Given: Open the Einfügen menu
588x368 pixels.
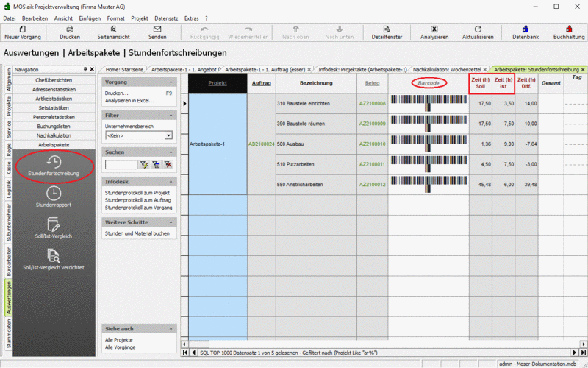Looking at the screenshot, I should [x=90, y=18].
